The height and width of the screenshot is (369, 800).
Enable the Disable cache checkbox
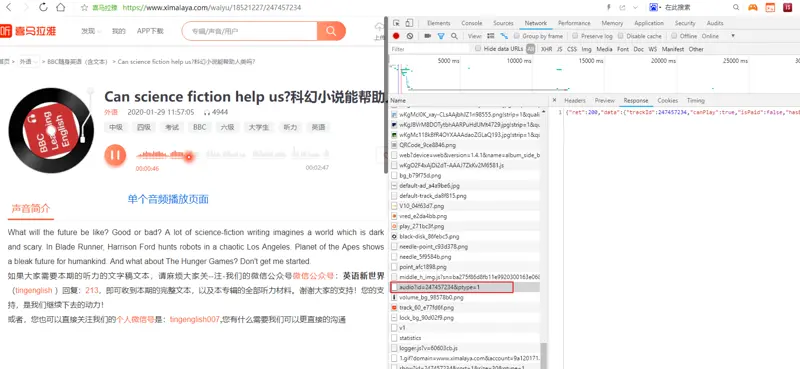click(620, 36)
